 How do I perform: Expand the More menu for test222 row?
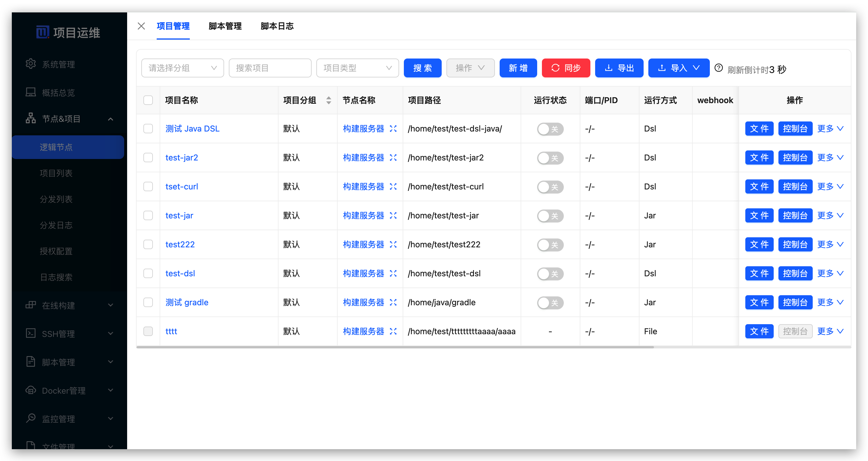click(830, 244)
